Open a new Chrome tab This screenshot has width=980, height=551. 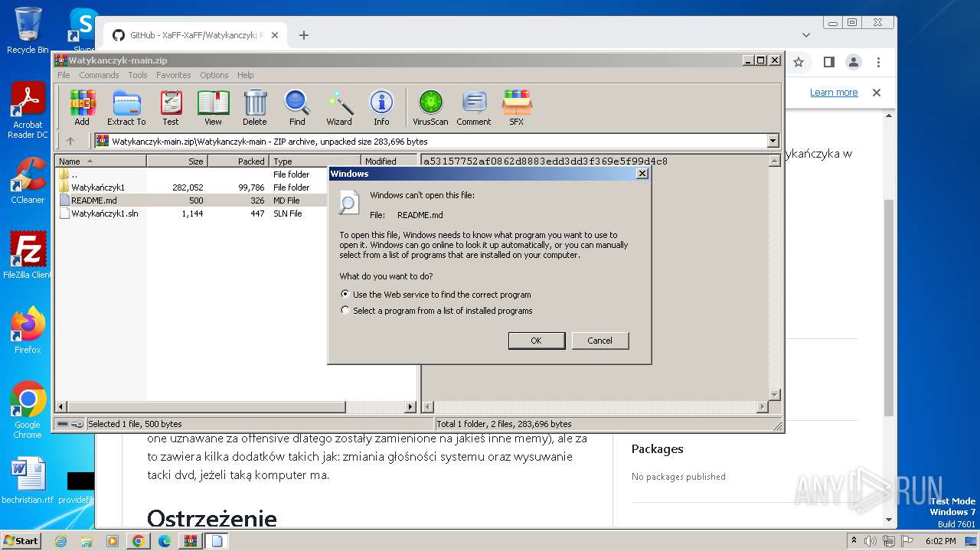[304, 35]
